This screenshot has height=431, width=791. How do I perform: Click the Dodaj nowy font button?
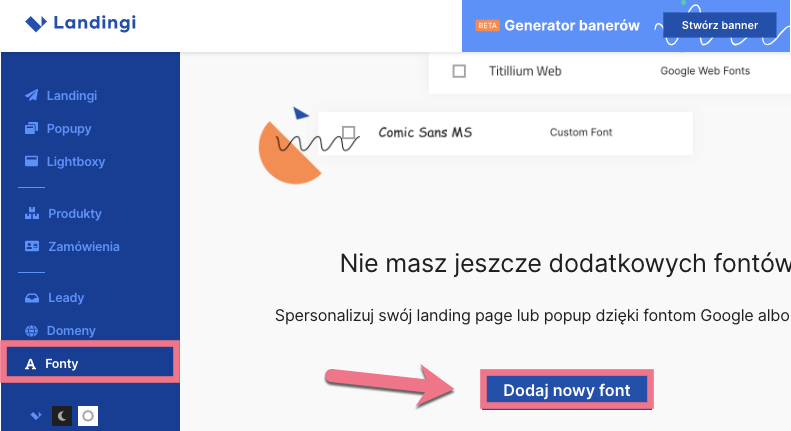click(567, 390)
